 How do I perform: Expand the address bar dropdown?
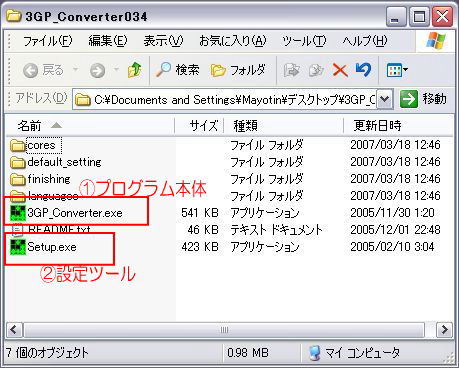pos(385,99)
